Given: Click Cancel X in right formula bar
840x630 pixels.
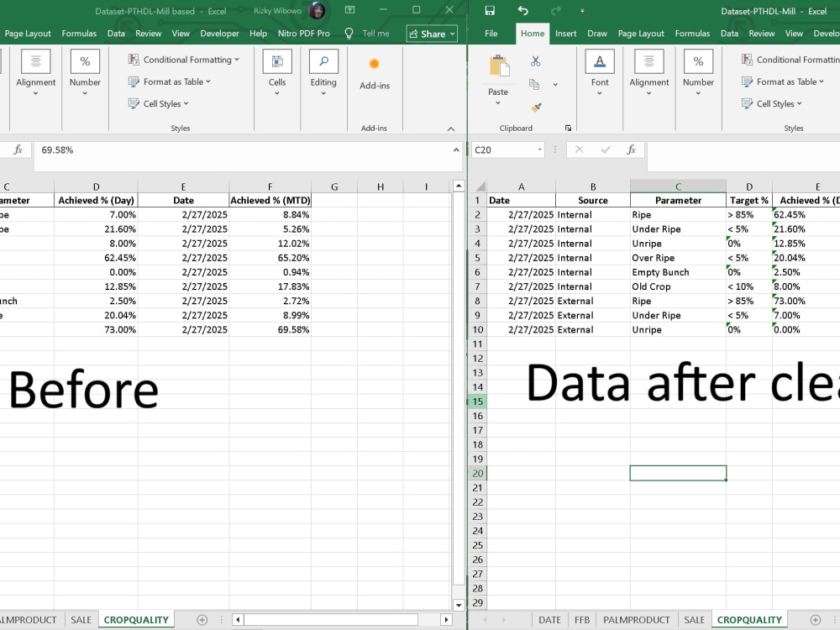Looking at the screenshot, I should click(x=579, y=150).
